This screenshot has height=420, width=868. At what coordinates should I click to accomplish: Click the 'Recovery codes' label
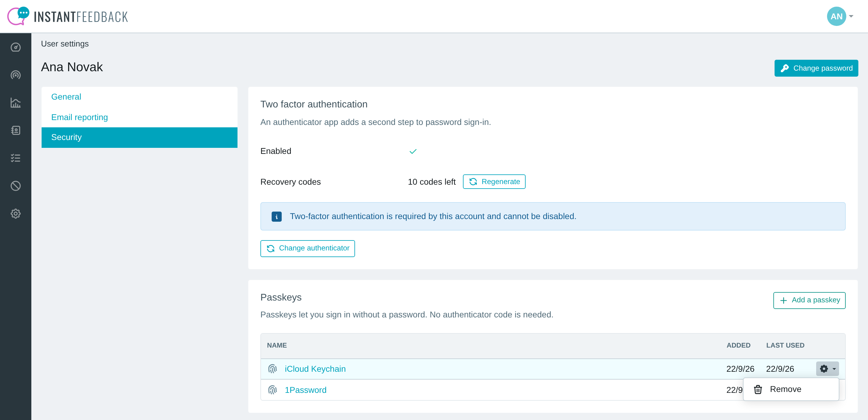291,182
